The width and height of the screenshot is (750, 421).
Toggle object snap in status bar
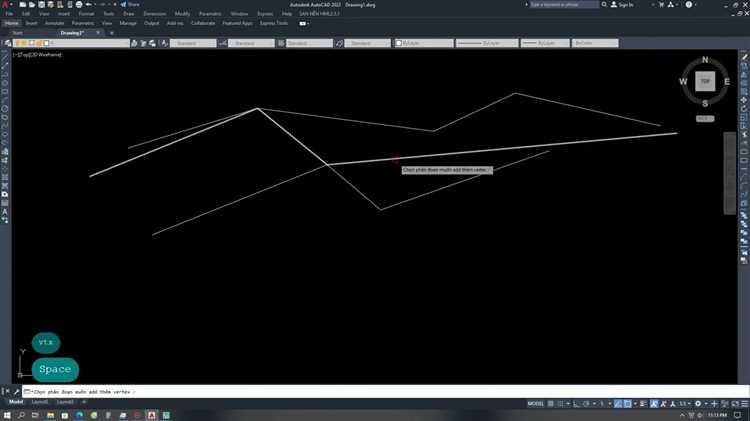[x=627, y=404]
